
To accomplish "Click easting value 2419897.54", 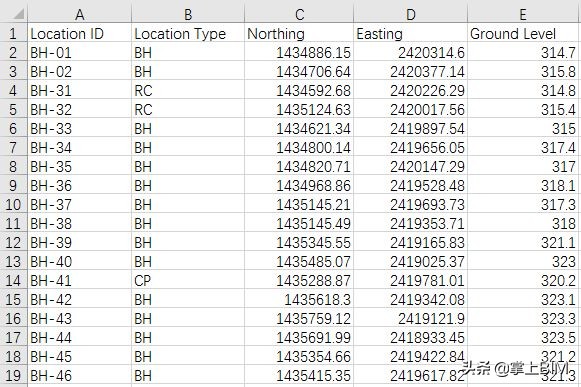I will [411, 128].
